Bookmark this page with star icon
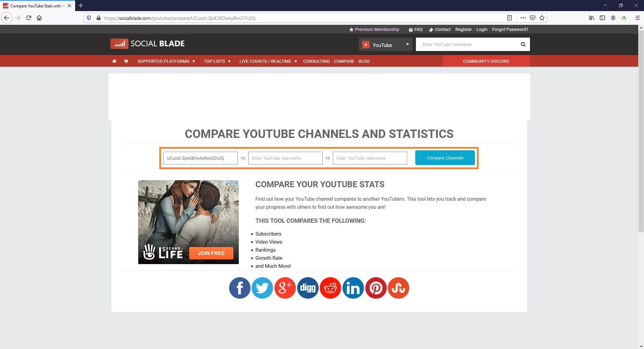The width and height of the screenshot is (644, 349). pos(542,18)
